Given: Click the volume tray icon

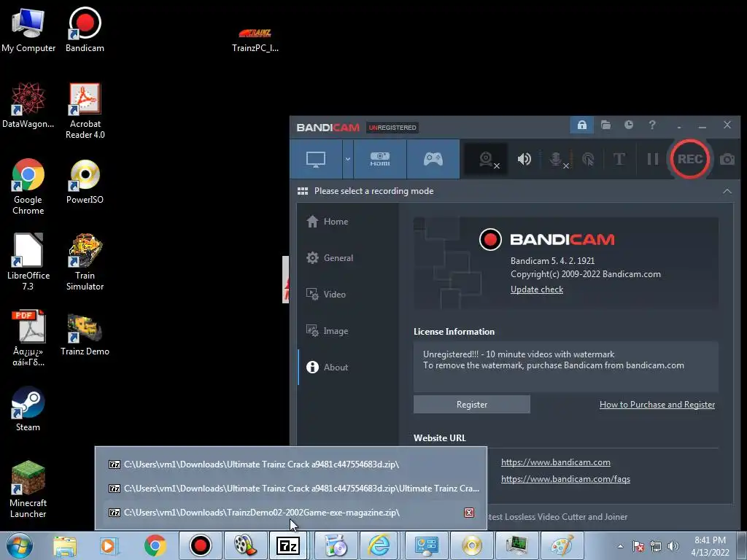Looking at the screenshot, I should coord(673,546).
